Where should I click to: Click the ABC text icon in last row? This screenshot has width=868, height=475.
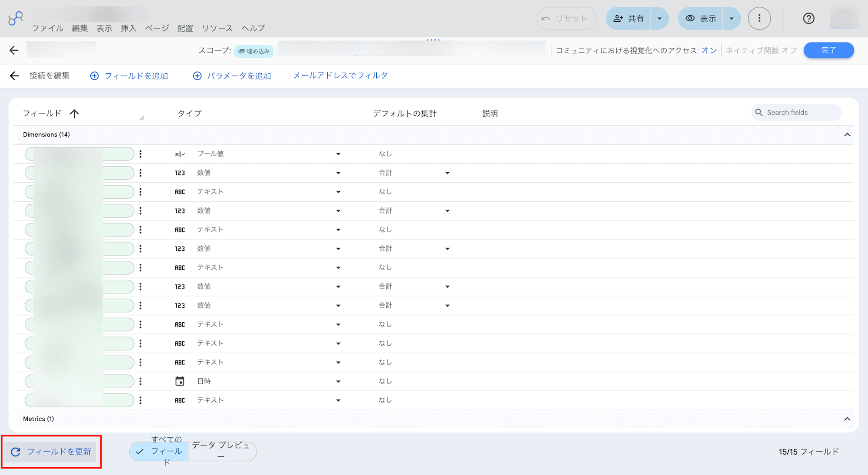pyautogui.click(x=180, y=400)
